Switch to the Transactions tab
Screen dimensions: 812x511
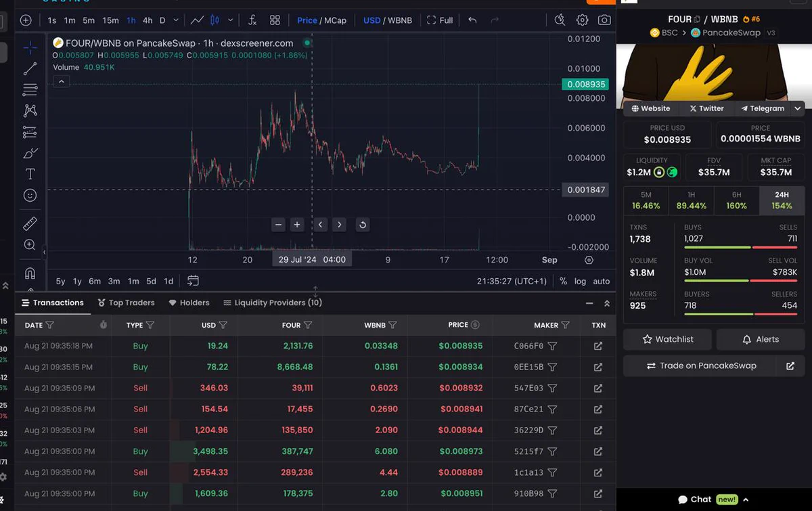[53, 303]
